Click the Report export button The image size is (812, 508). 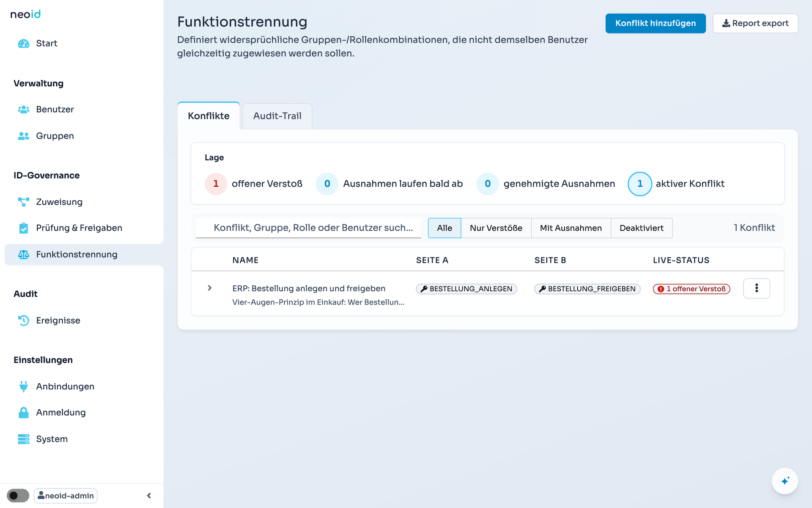coord(755,23)
